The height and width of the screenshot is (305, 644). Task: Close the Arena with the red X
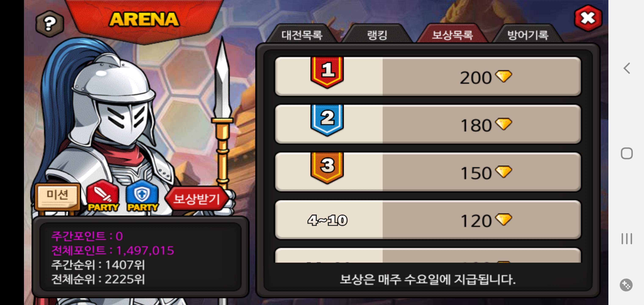588,18
